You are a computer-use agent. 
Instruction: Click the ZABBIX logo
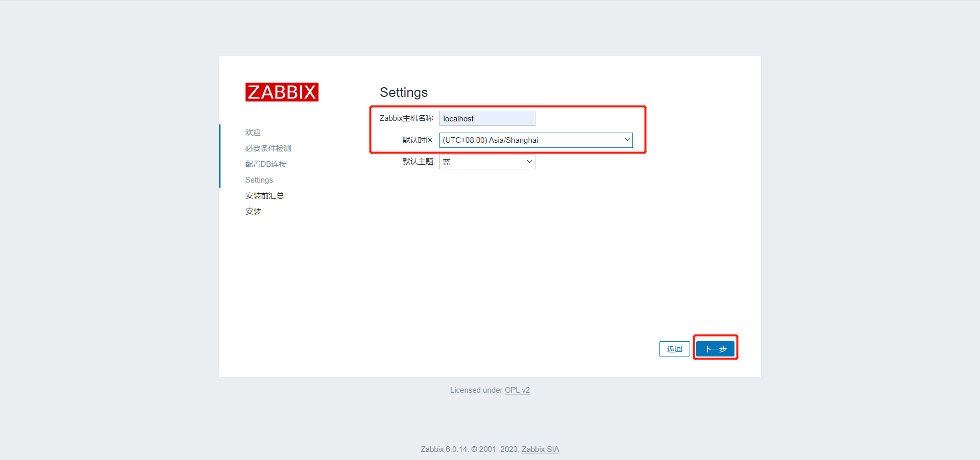point(282,92)
